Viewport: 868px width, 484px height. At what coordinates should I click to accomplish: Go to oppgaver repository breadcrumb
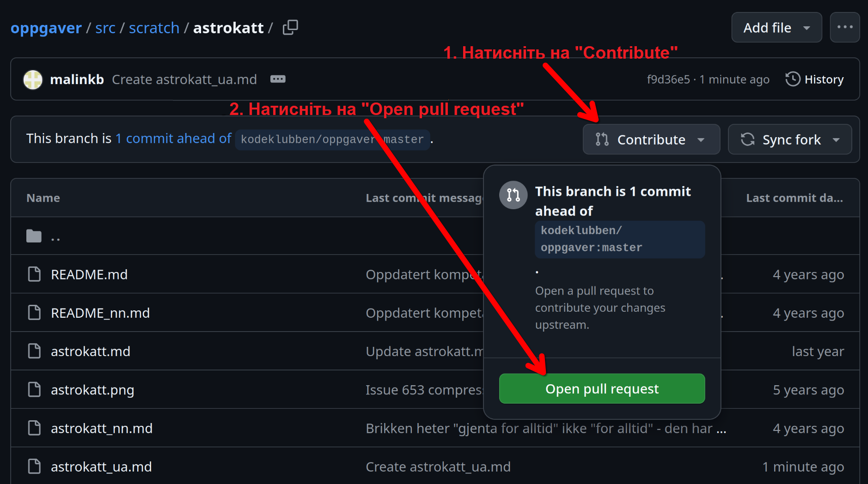point(46,28)
